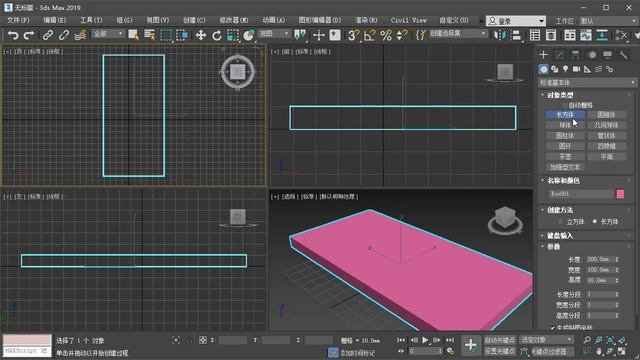The height and width of the screenshot is (360, 640).
Task: Select the Rotate tool
Action: pyautogui.click(x=217, y=35)
